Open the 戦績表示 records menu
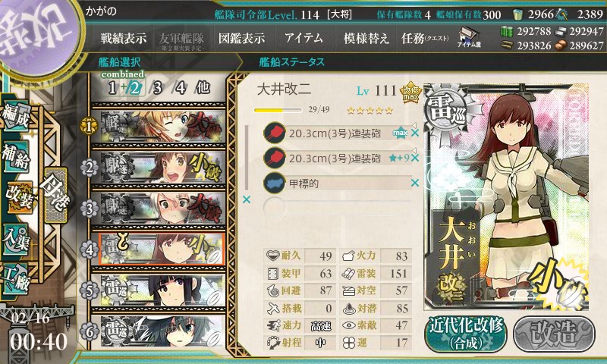Viewport: 607px width, 364px height. [x=124, y=38]
